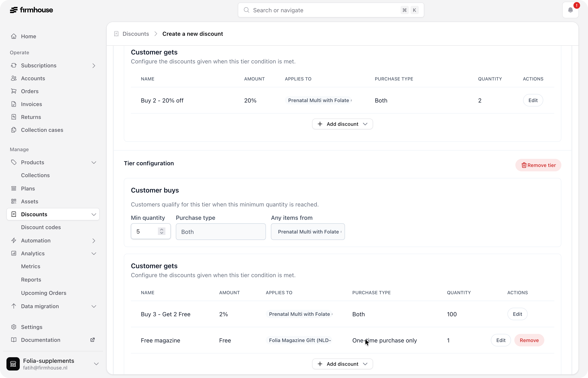Click One-time purchase only cell
This screenshot has height=378, width=588.
tap(384, 340)
